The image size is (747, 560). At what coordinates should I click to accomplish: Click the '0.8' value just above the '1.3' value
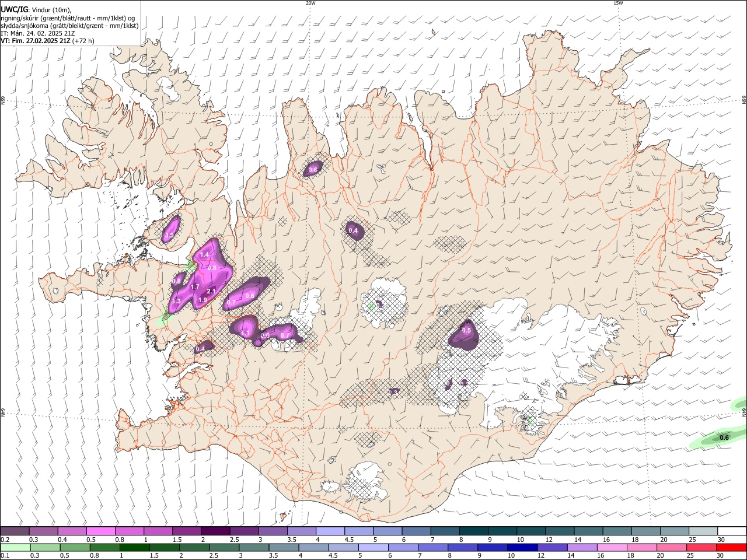[177, 282]
